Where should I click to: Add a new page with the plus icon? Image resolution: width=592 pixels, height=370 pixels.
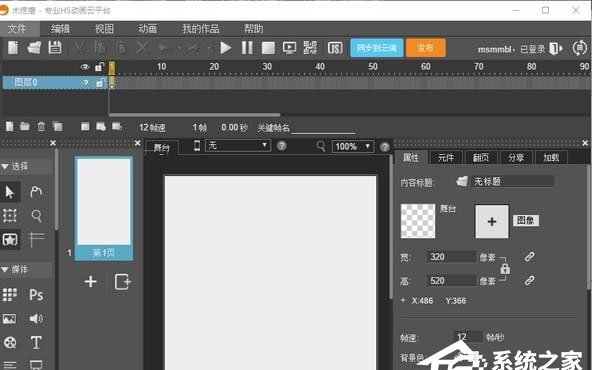(x=91, y=282)
